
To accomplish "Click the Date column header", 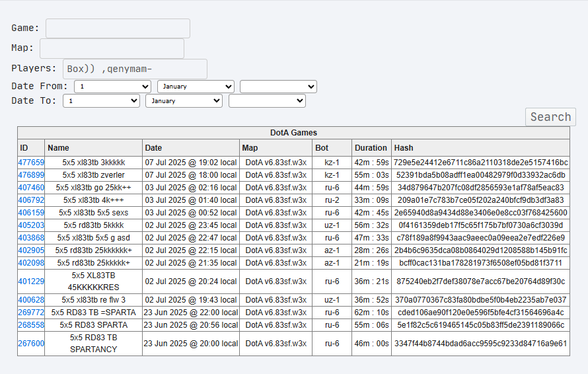I will pyautogui.click(x=191, y=148).
